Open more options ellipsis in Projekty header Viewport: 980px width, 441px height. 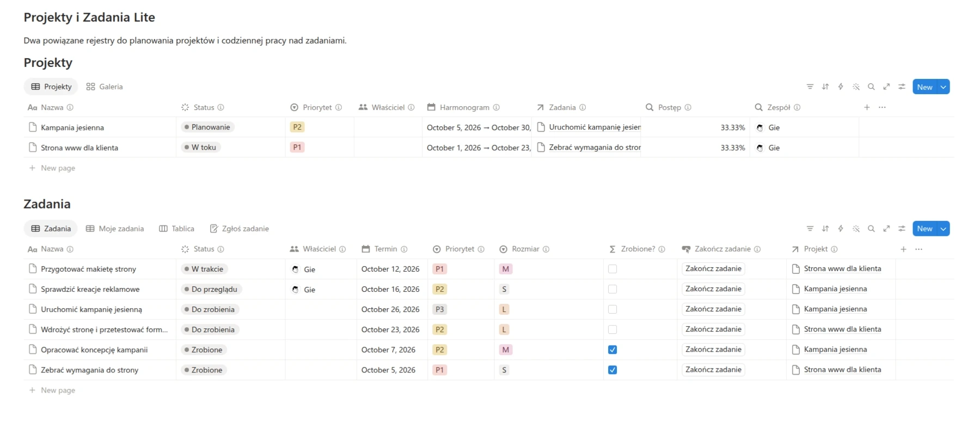pos(882,107)
